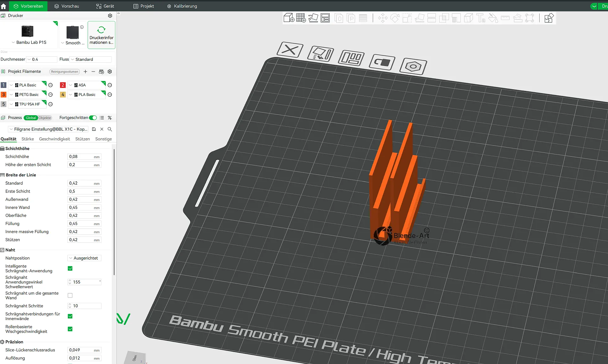608x364 pixels.
Task: Open the Bambu Lab P1S printer dropdown
Action: click(29, 42)
